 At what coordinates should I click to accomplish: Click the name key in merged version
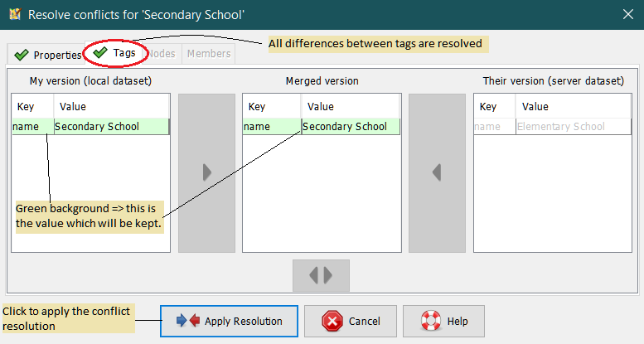pos(257,127)
